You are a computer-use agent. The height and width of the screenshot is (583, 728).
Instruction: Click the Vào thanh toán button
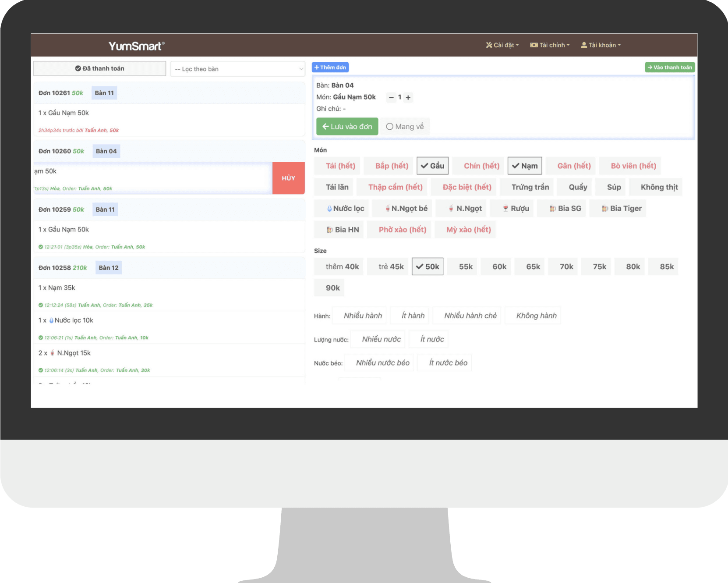tap(669, 68)
